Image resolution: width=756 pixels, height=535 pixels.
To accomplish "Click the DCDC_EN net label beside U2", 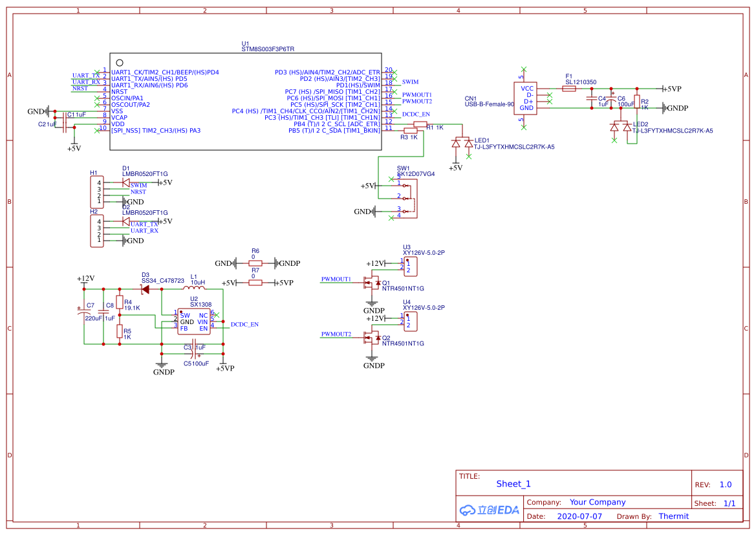I will (244, 325).
